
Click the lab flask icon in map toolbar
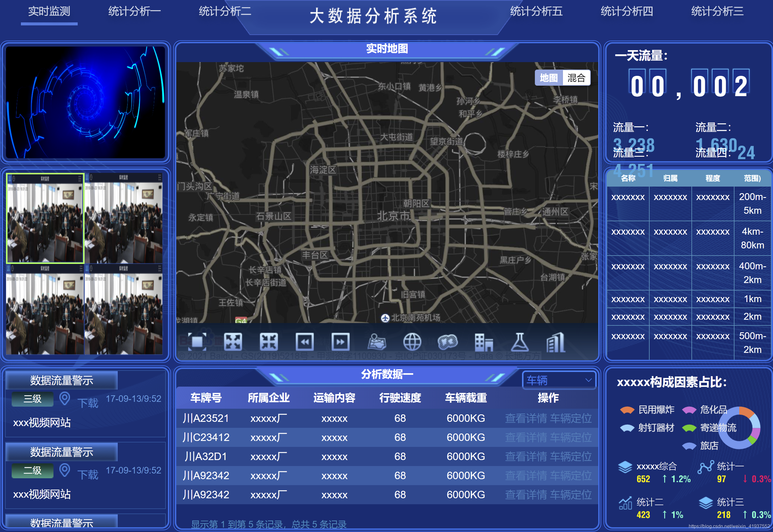(520, 342)
